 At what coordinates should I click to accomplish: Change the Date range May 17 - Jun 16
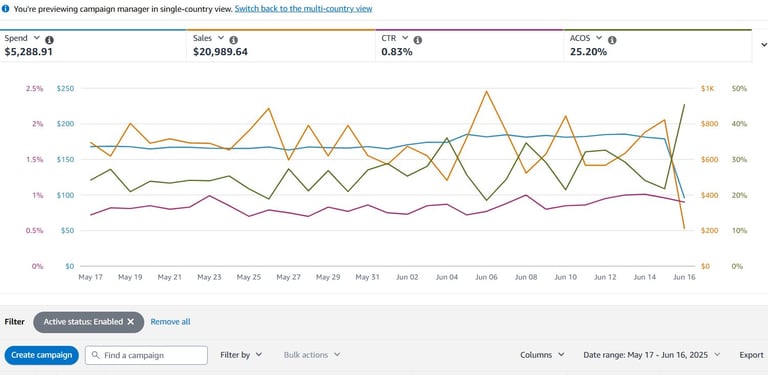[652, 355]
